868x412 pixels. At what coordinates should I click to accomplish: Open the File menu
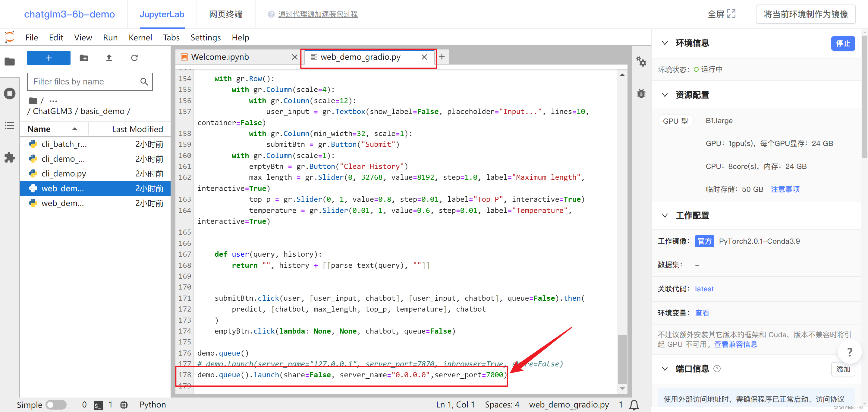coord(32,37)
